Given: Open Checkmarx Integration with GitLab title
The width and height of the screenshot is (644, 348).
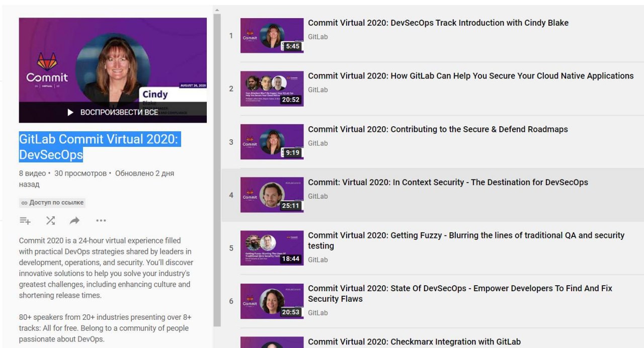Looking at the screenshot, I should 414,342.
